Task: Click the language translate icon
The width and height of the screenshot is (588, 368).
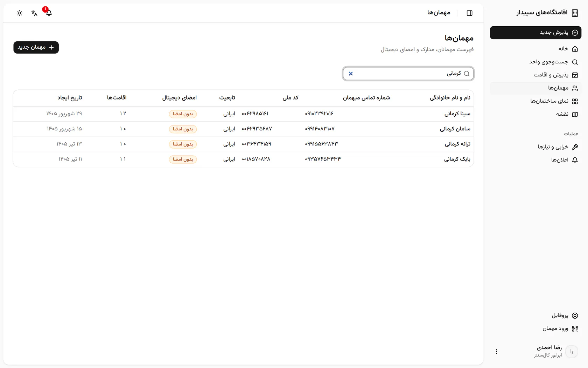Action: coord(34,13)
